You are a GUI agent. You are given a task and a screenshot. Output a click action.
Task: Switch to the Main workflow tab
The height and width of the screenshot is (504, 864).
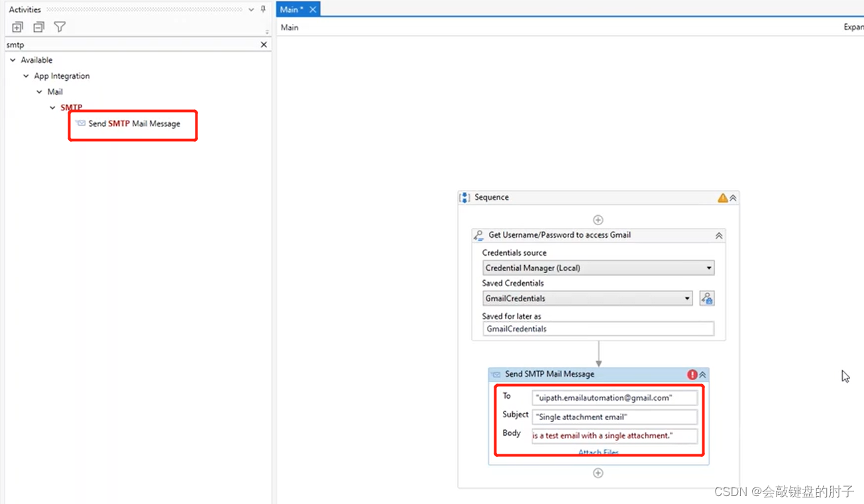pos(292,9)
